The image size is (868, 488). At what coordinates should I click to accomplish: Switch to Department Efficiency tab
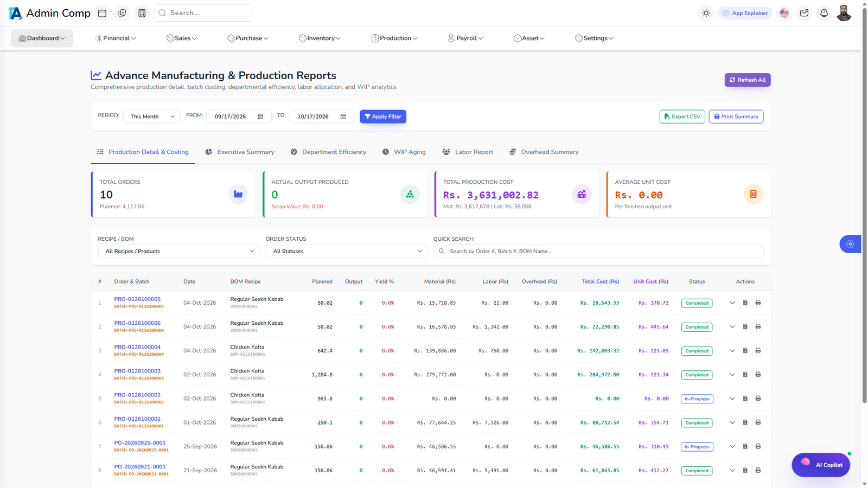click(328, 152)
